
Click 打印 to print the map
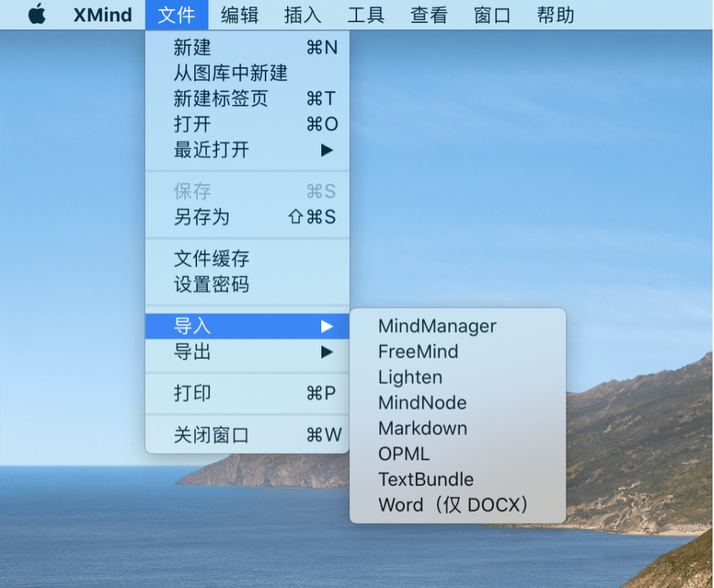[193, 393]
